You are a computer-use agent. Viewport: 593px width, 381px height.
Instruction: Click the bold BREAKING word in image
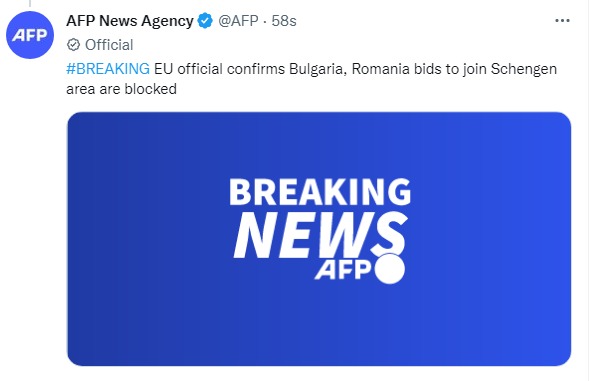pyautogui.click(x=320, y=192)
